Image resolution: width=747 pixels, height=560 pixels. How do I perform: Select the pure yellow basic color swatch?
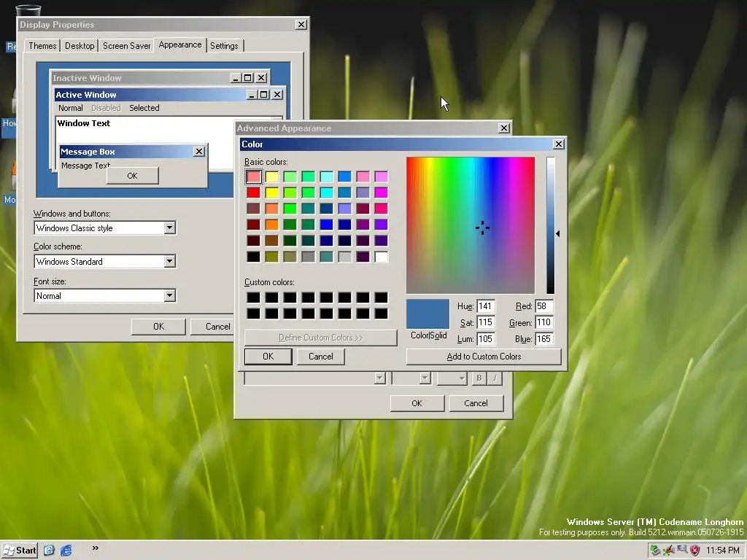coord(271,192)
